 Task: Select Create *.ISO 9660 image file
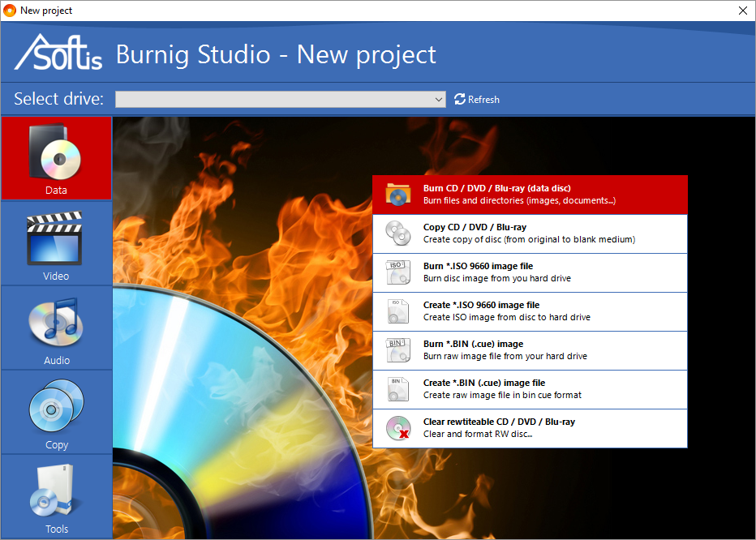[530, 311]
